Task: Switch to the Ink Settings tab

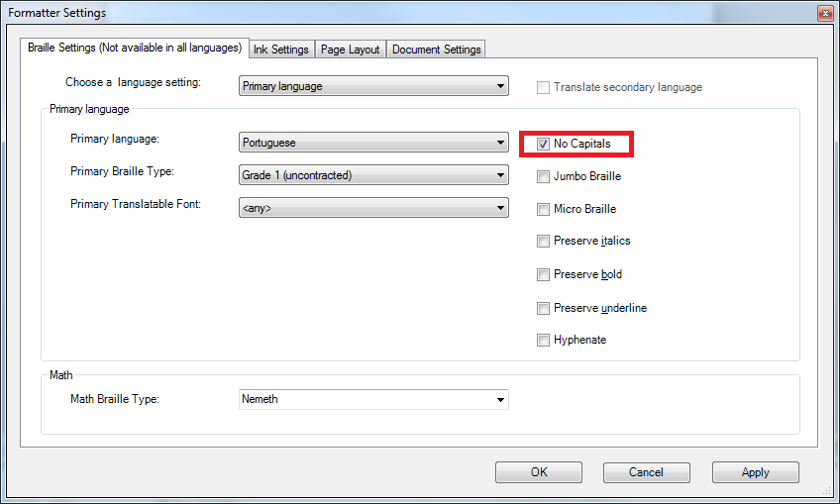Action: [281, 50]
